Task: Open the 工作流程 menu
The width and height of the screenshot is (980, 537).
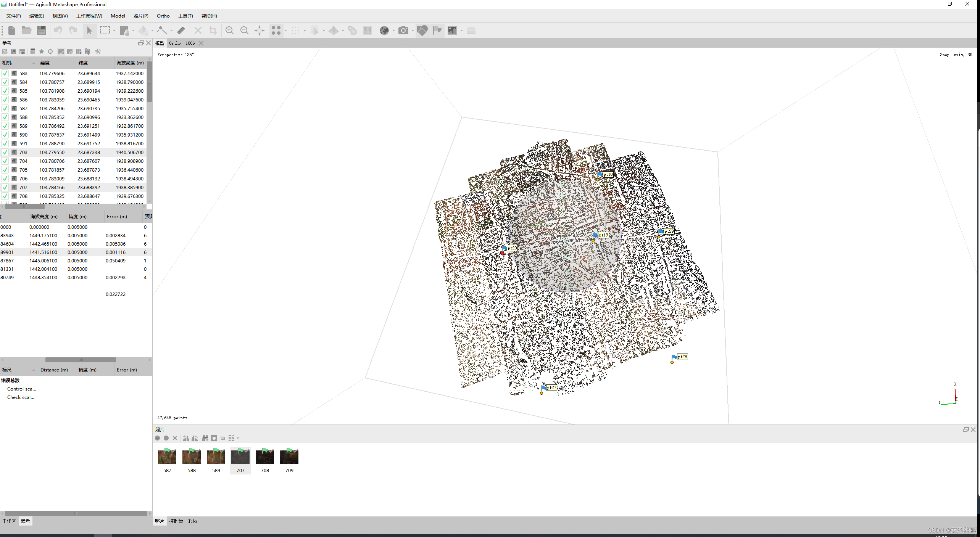Action: click(89, 16)
